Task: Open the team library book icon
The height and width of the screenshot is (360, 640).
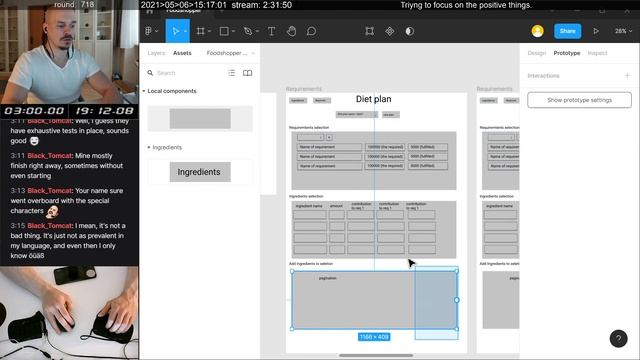Action: click(x=247, y=73)
